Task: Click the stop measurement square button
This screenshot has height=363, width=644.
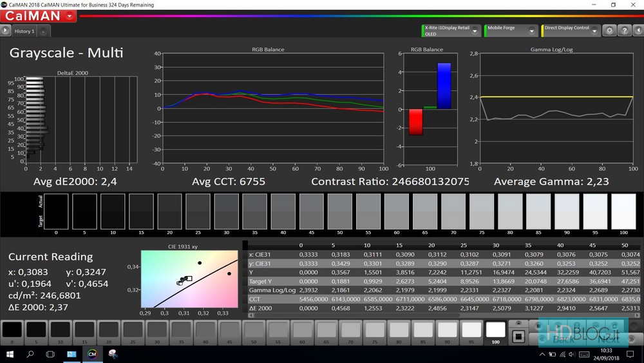Action: tap(517, 337)
